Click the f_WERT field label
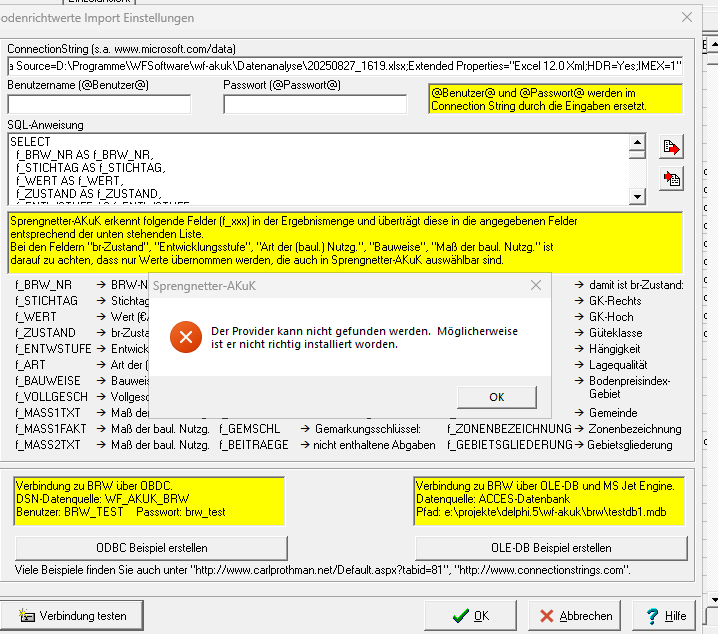 tap(36, 317)
